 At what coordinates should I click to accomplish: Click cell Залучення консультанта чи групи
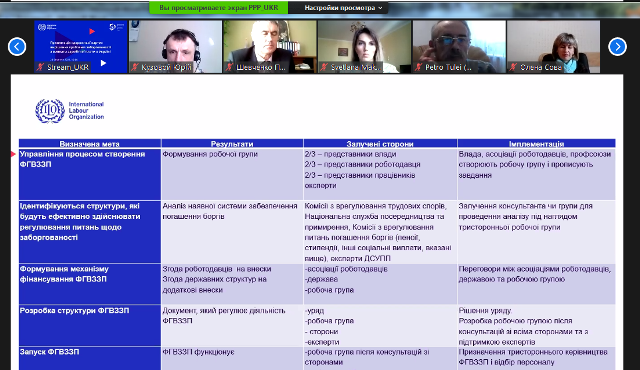point(536,232)
